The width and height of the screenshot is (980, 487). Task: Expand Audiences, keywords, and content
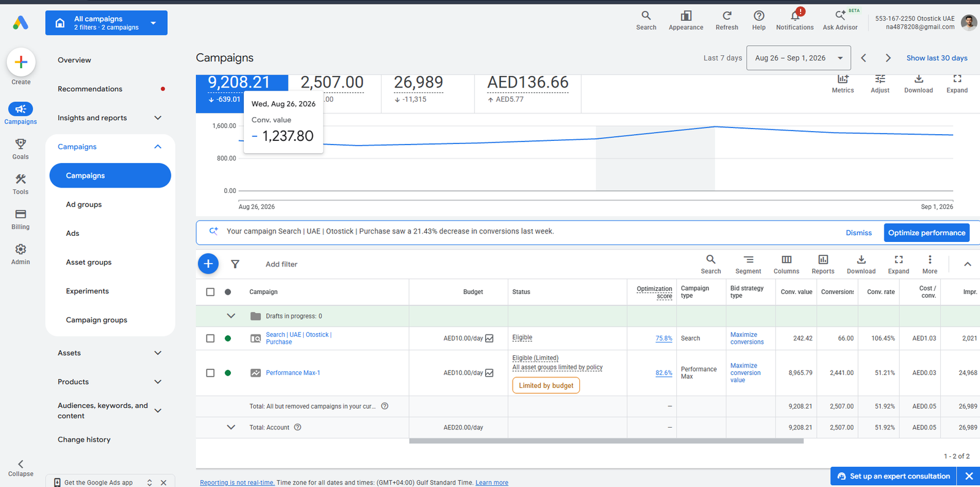click(158, 410)
